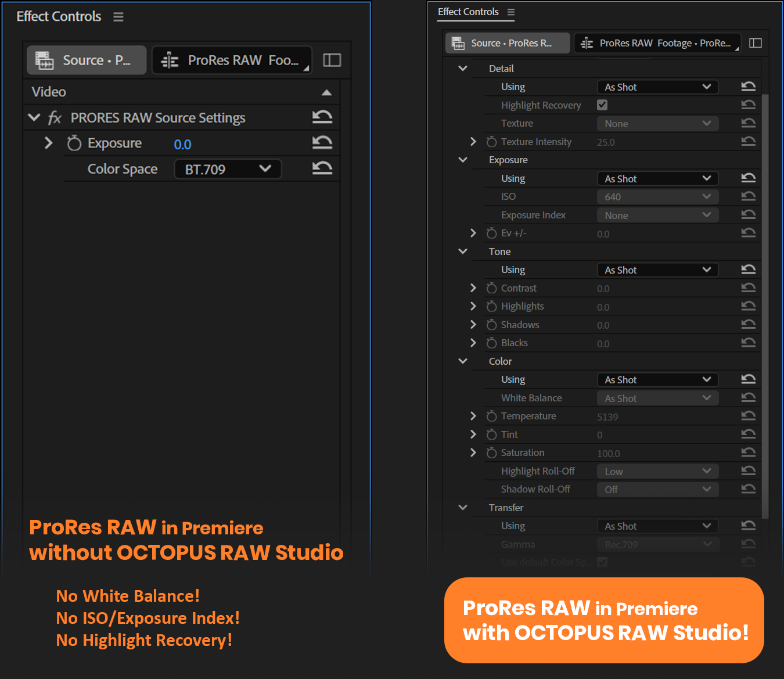Toggle timeline view in left panel

(x=332, y=60)
